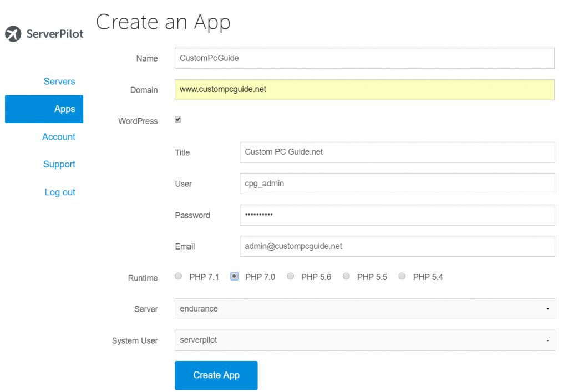Click the ServerPilot brand name text
The image size is (568, 392).
(x=55, y=34)
